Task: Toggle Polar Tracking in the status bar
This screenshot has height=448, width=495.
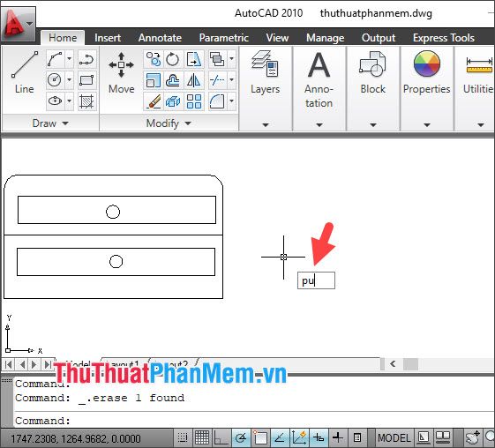Action: pyautogui.click(x=241, y=437)
